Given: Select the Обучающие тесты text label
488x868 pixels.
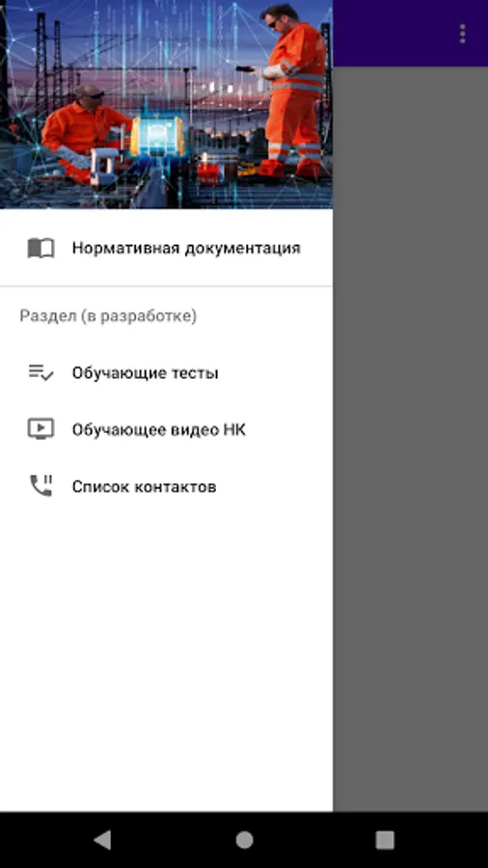Looking at the screenshot, I should click(145, 373).
